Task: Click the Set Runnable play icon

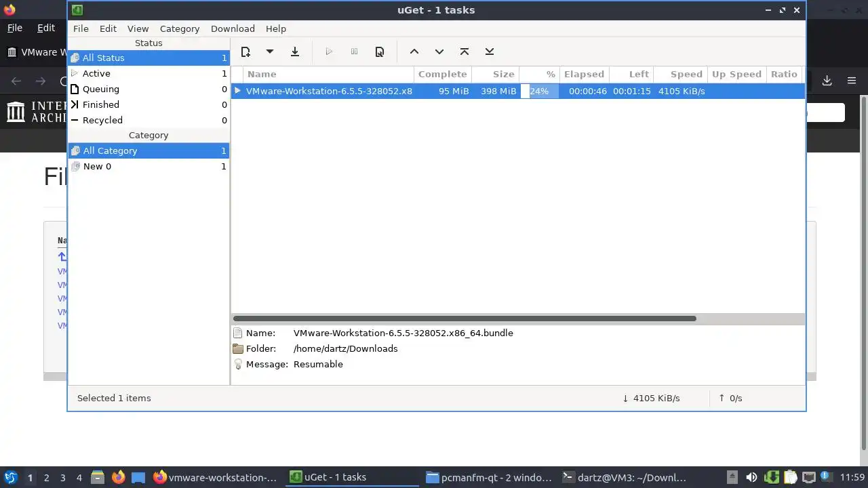Action: pos(329,52)
